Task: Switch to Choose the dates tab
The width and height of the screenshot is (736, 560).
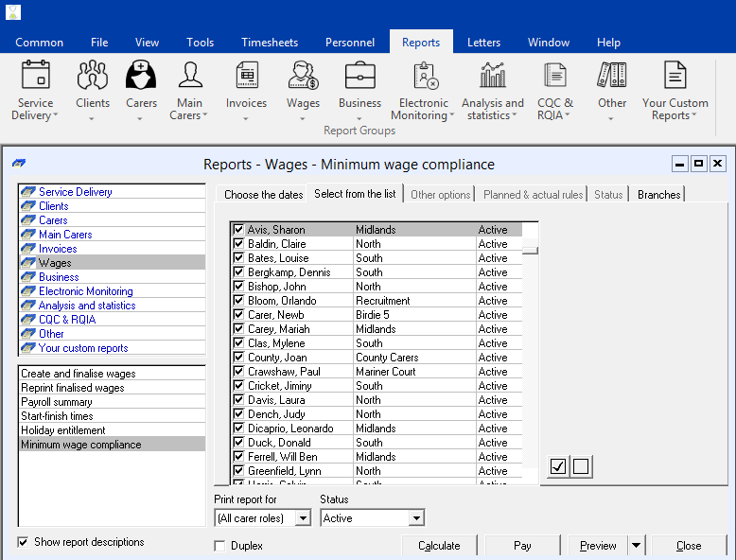Action: click(x=263, y=195)
